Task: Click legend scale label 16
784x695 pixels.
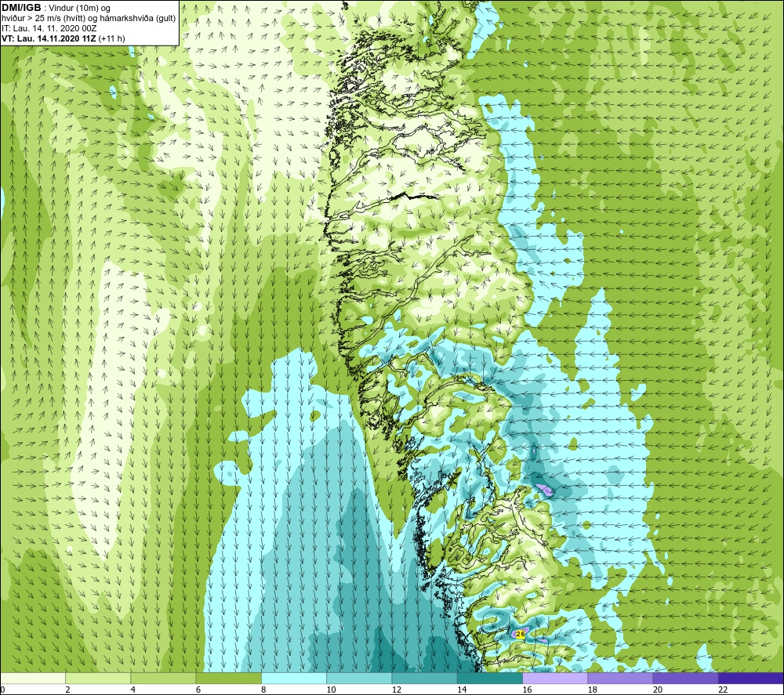Action: pyautogui.click(x=528, y=690)
